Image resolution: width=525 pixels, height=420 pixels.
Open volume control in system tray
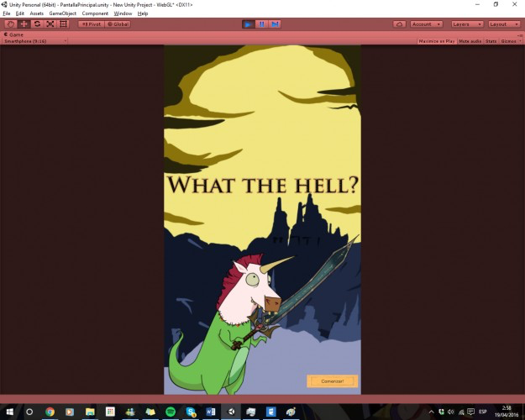point(451,412)
